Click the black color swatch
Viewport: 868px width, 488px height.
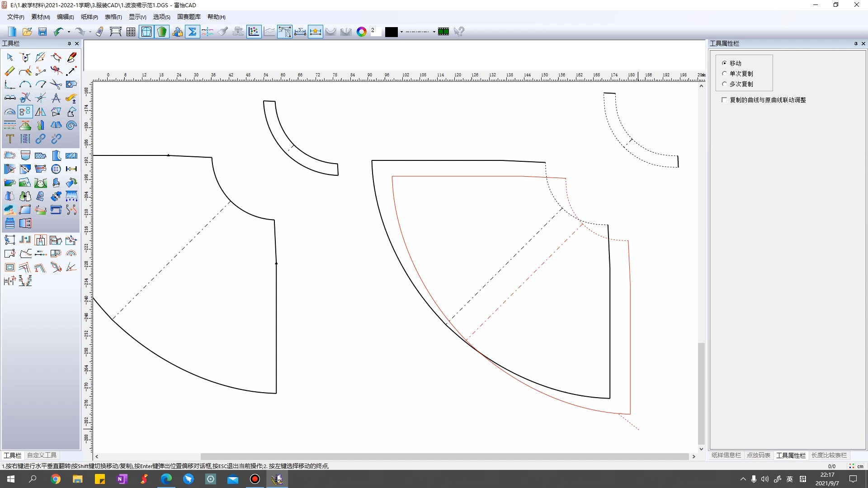click(x=392, y=32)
